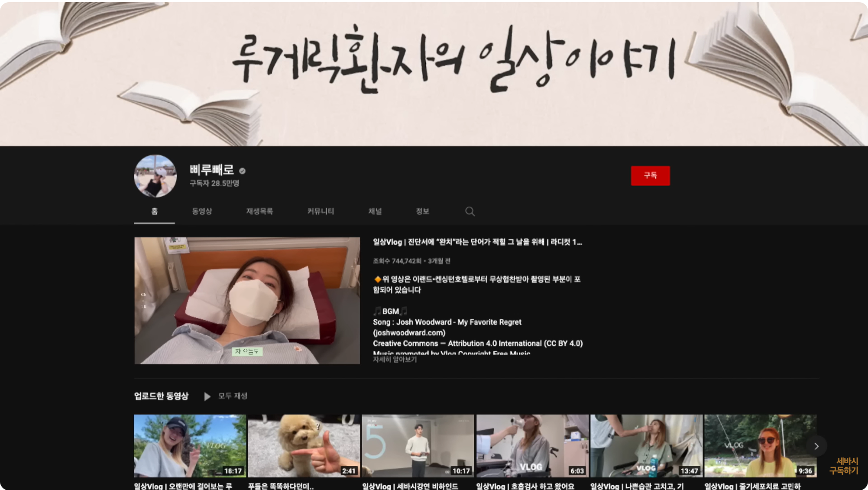Show next uploaded videos with right chevron
The image size is (868, 490).
point(816,446)
